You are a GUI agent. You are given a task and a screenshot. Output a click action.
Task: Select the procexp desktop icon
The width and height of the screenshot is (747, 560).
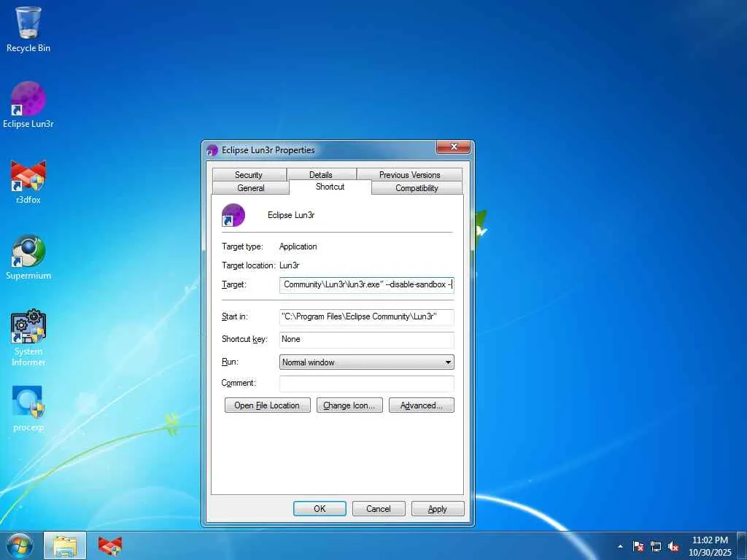click(x=28, y=409)
